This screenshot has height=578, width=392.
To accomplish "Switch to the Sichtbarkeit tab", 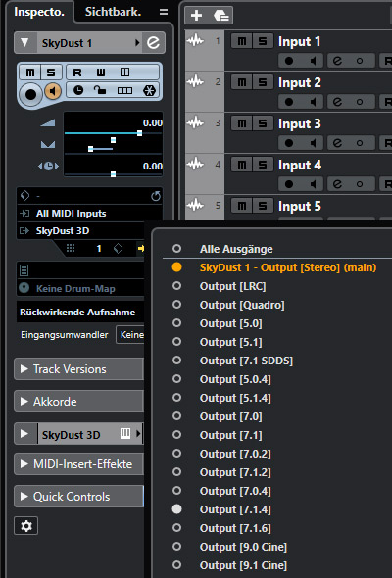I will pyautogui.click(x=113, y=12).
